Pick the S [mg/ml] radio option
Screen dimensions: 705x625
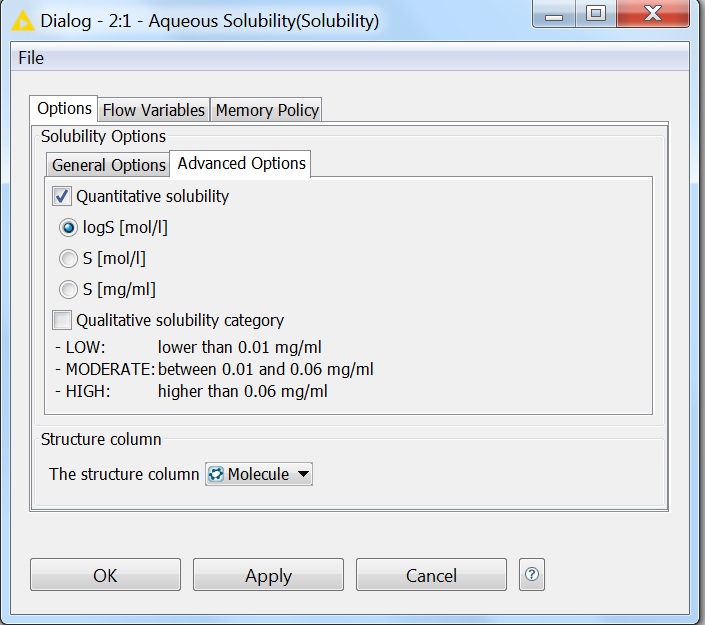pos(68,290)
